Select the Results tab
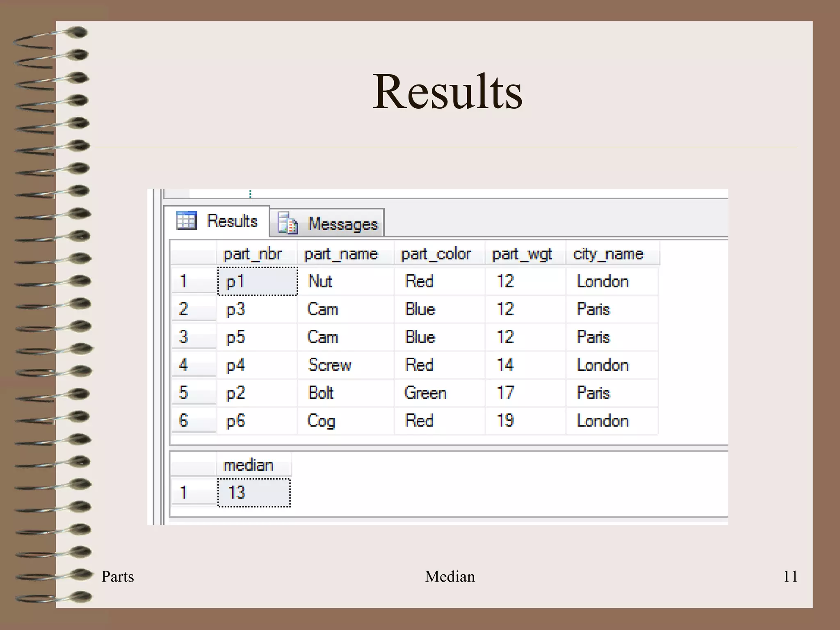This screenshot has width=840, height=630. 232,221
